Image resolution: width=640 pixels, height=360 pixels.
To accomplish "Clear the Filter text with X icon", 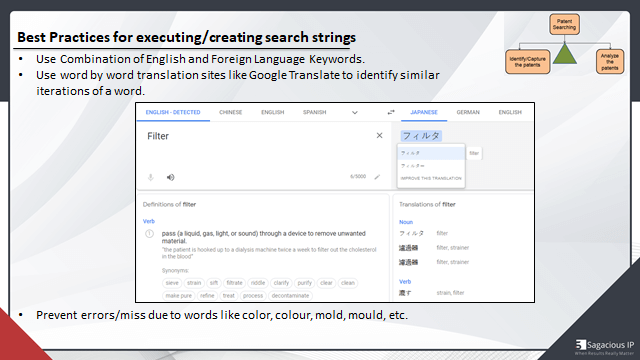I will [379, 136].
